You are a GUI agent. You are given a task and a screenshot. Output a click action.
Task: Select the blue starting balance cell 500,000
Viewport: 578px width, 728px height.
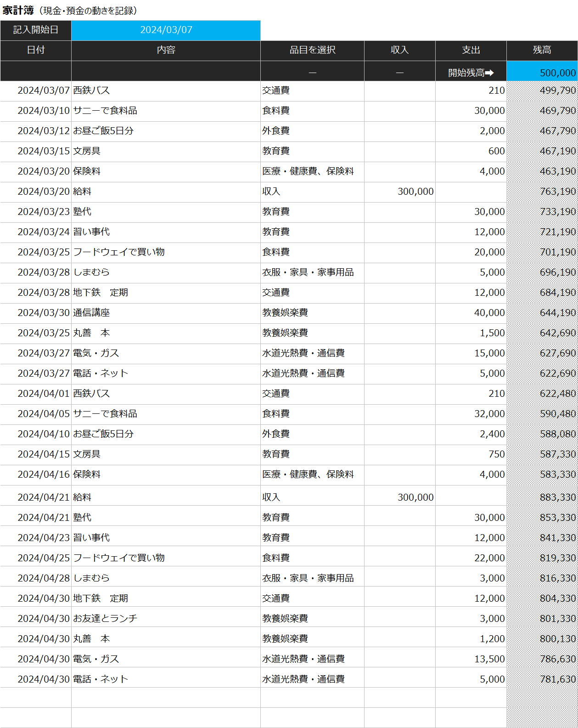click(542, 73)
